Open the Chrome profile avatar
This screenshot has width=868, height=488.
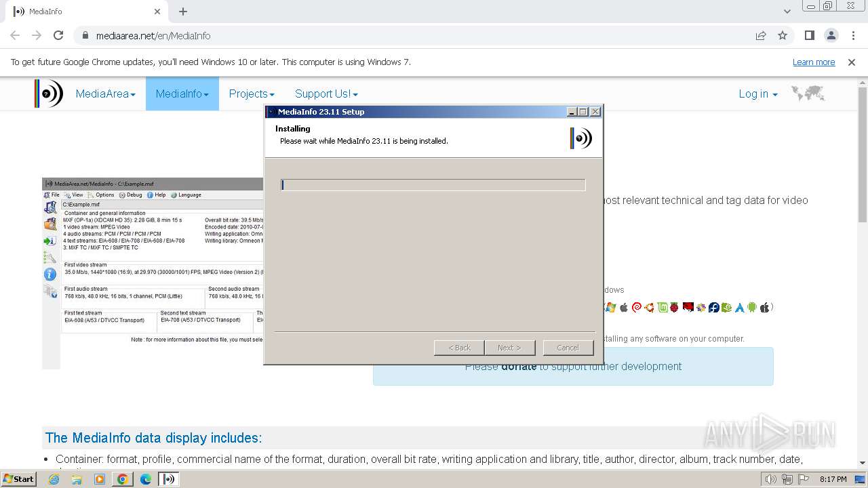point(831,35)
